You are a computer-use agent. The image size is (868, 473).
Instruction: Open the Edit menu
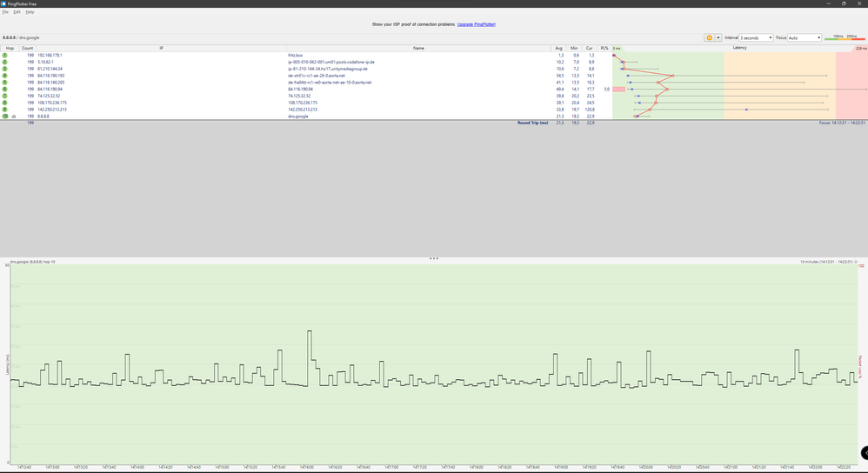[x=17, y=11]
